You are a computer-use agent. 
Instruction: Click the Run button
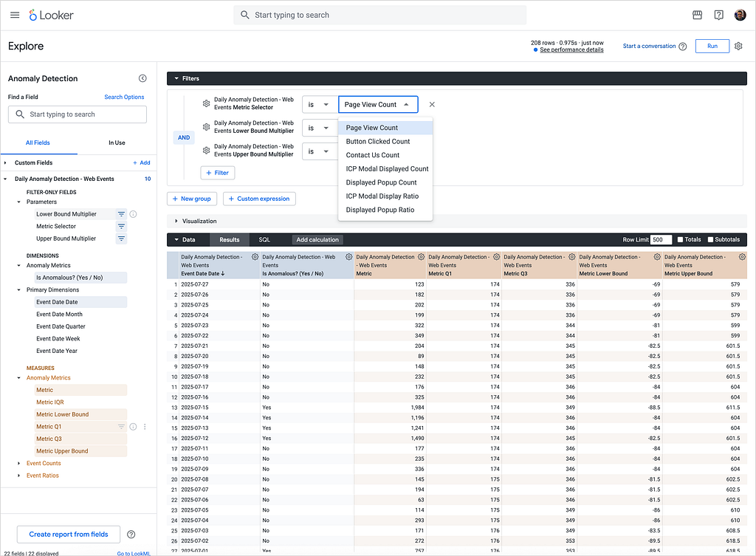[712, 47]
